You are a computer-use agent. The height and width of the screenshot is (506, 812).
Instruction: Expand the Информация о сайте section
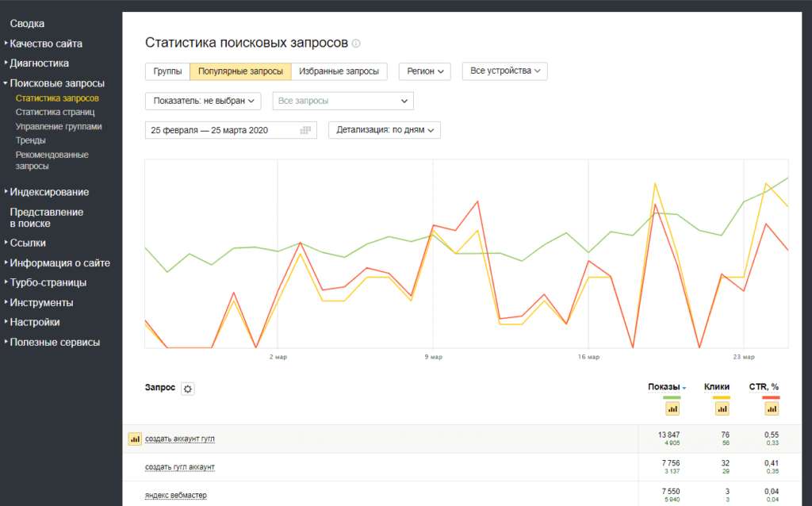coord(57,263)
